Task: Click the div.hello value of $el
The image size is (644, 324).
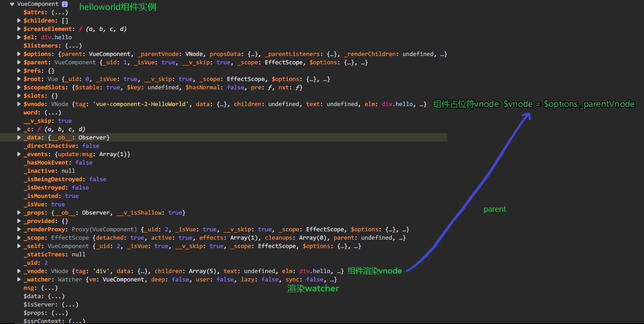Action: pyautogui.click(x=56, y=37)
